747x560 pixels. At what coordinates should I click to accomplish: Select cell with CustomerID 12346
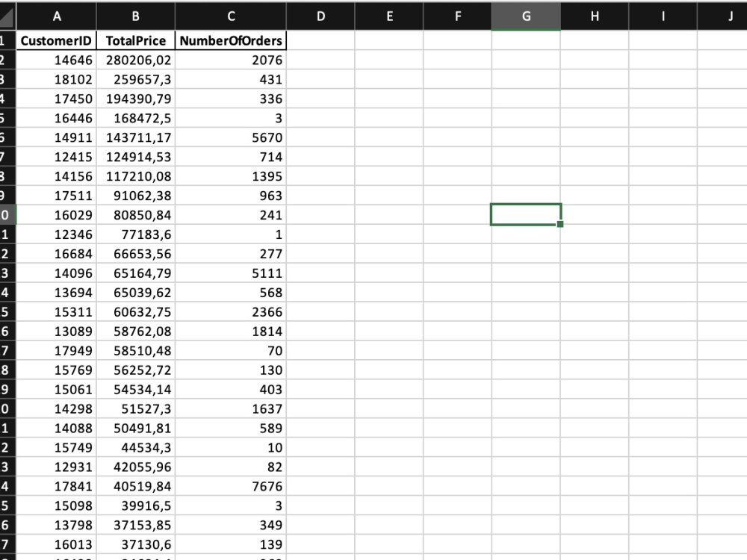56,234
